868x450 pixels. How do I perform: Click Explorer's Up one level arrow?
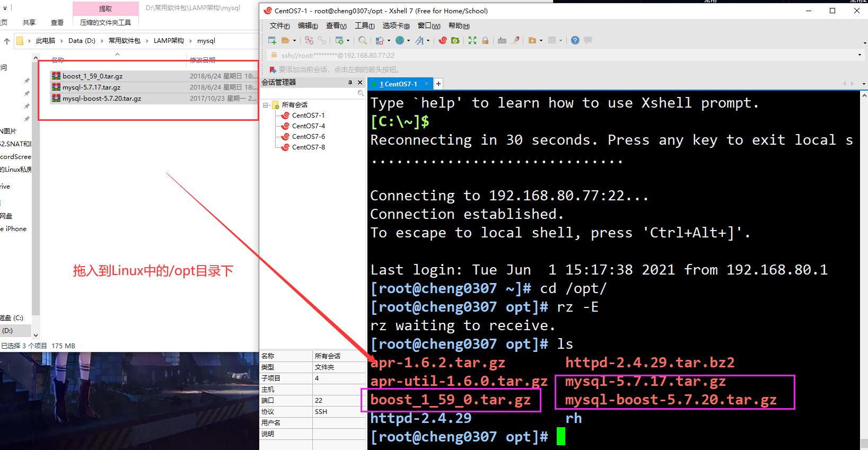[x=7, y=41]
